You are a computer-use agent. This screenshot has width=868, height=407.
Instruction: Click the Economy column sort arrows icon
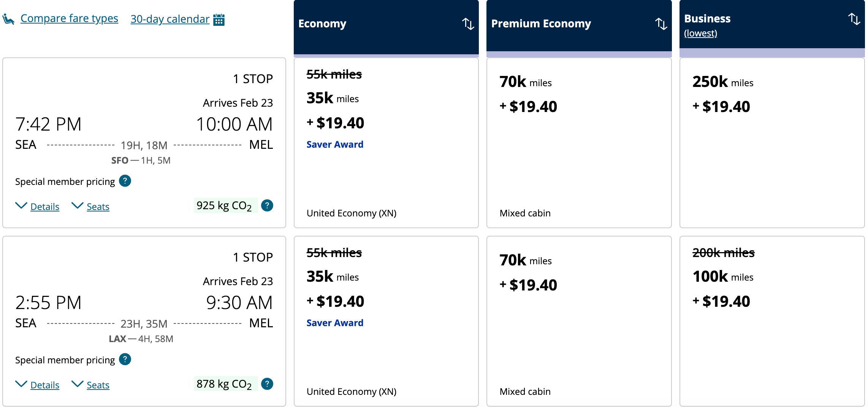[x=468, y=24]
